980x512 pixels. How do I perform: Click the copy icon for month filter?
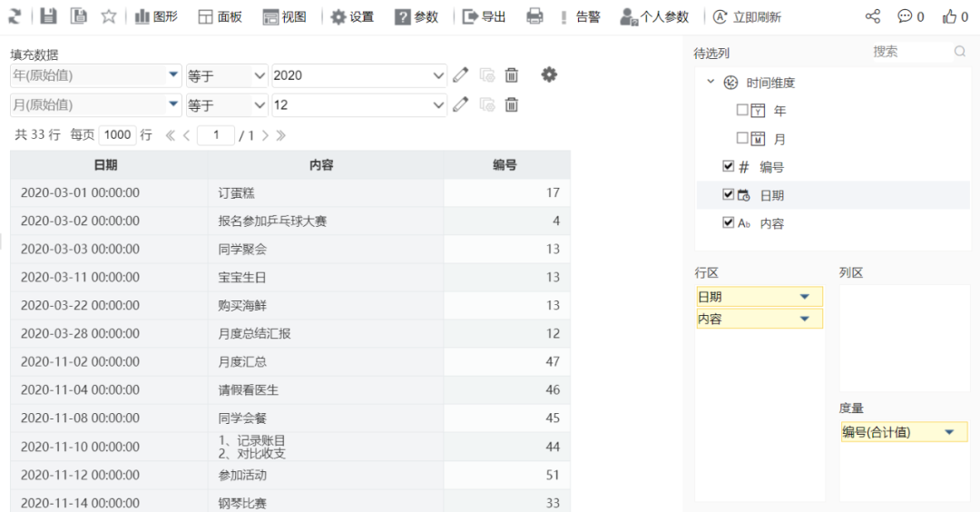click(x=487, y=104)
